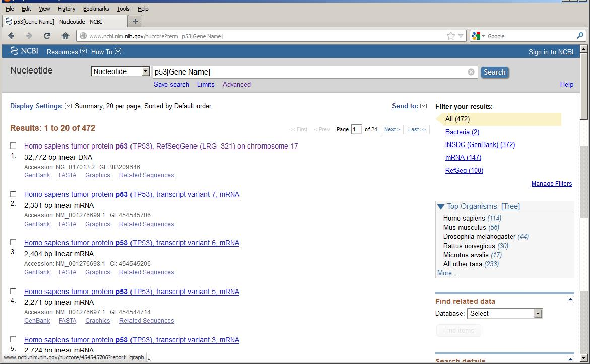This screenshot has height=364, width=590.
Task: Open the History menu
Action: click(67, 8)
